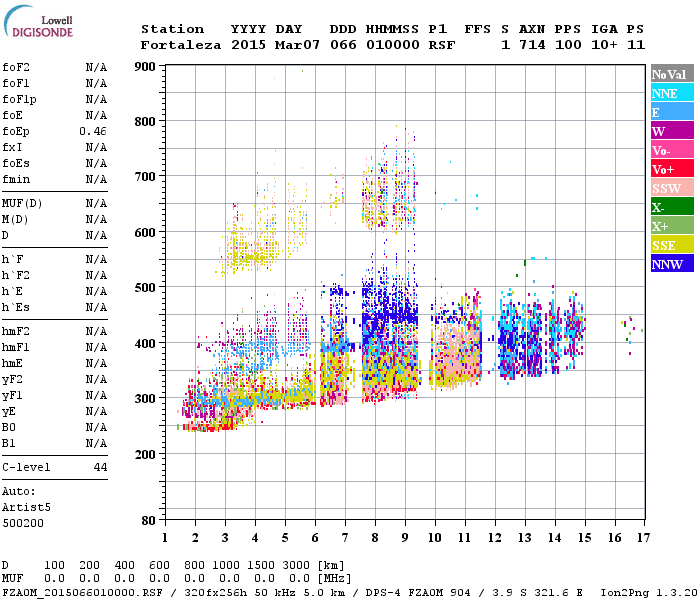Screen dimensions: 700x600
Task: Click the h`F2 parameter label
Action: [16, 275]
